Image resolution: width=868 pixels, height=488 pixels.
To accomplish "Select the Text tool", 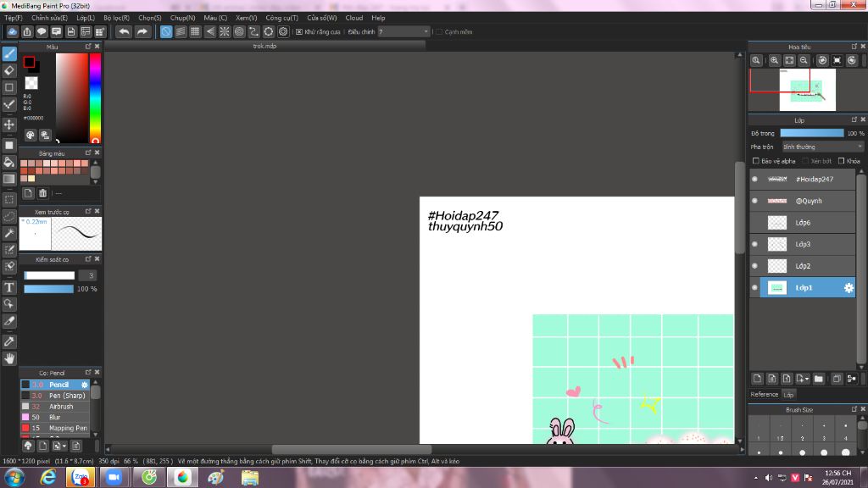I will [9, 288].
